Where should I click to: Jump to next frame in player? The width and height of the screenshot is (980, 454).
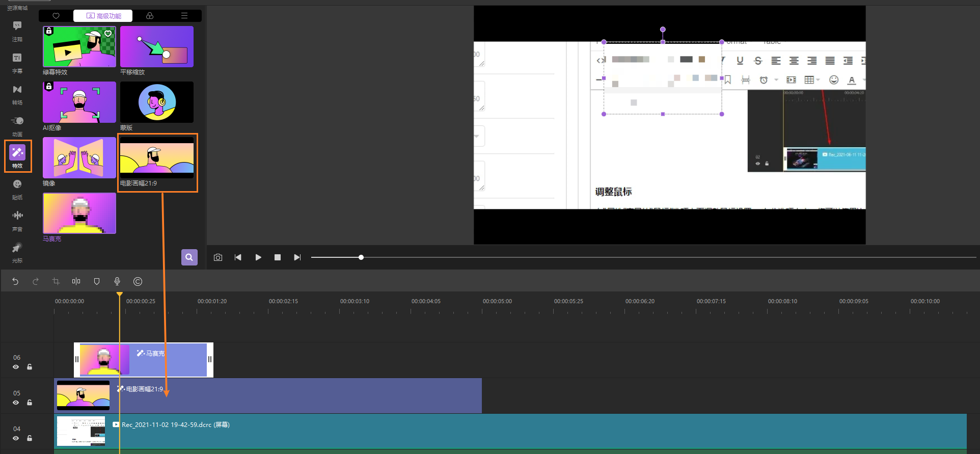tap(297, 257)
